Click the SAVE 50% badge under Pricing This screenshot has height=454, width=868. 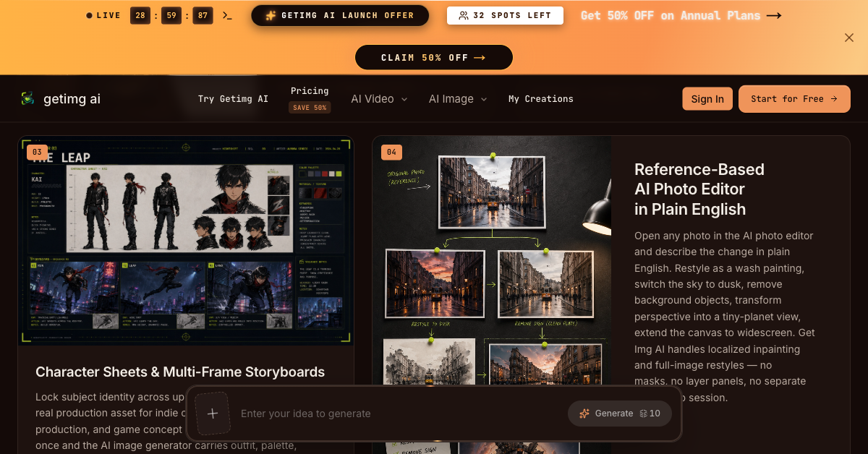tap(310, 108)
